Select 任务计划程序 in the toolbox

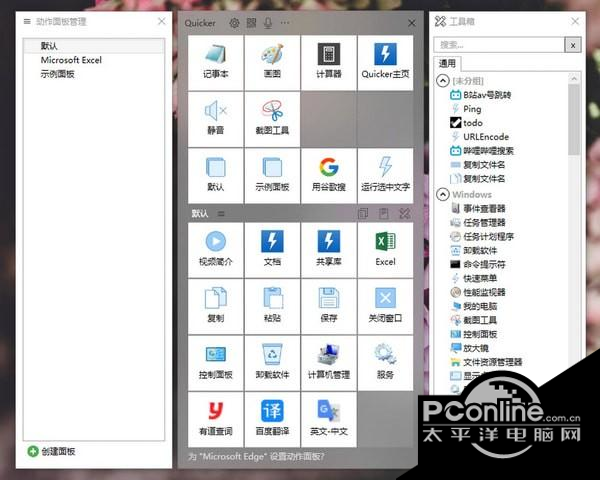(x=482, y=237)
